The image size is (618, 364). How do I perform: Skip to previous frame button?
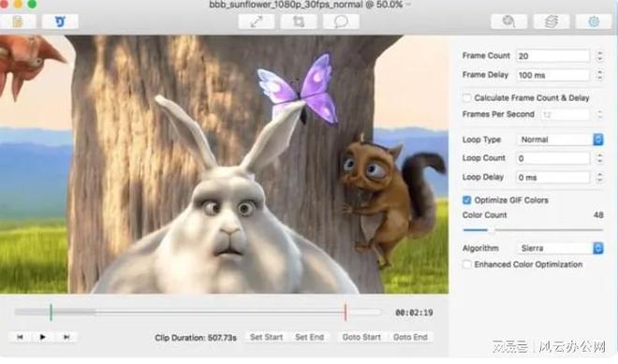[20, 337]
